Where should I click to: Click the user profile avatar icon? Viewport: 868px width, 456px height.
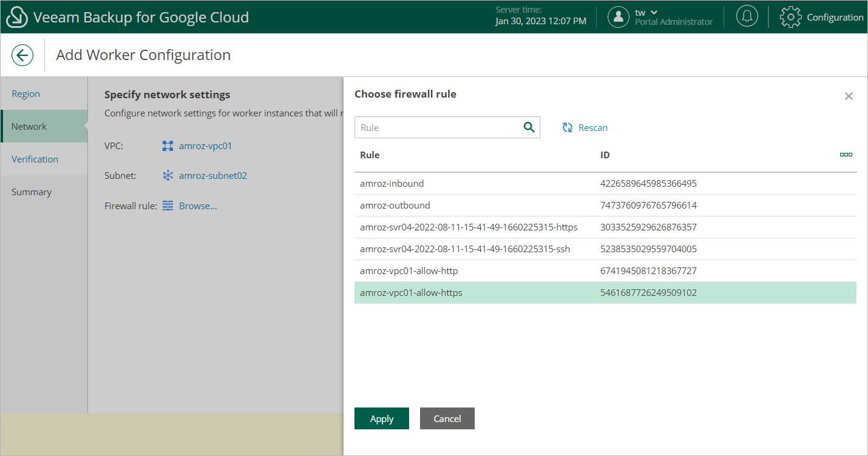[618, 17]
